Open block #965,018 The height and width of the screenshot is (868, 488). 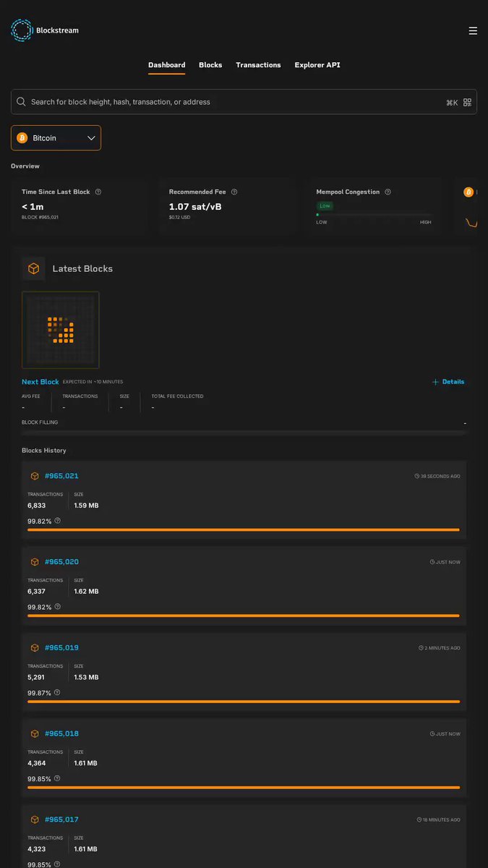pyautogui.click(x=61, y=733)
